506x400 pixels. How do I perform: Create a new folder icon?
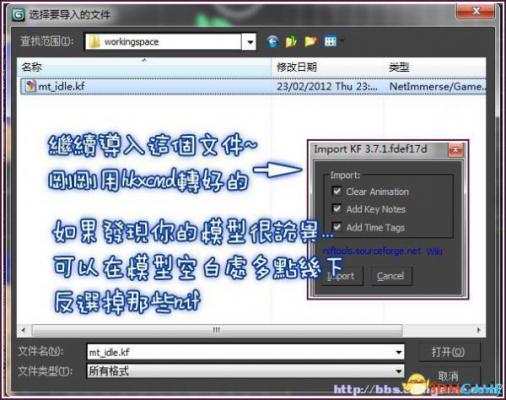310,42
